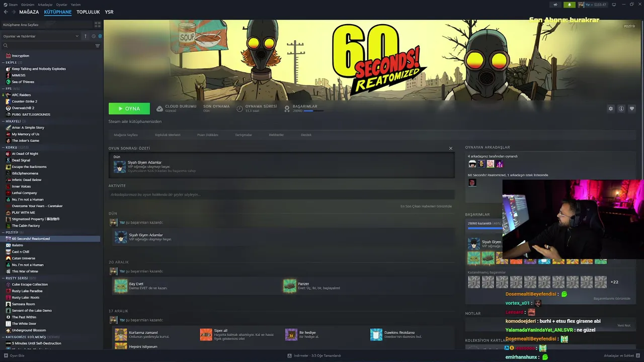Click the Bay Evet achievement icon
The height and width of the screenshot is (362, 644).
121,286
